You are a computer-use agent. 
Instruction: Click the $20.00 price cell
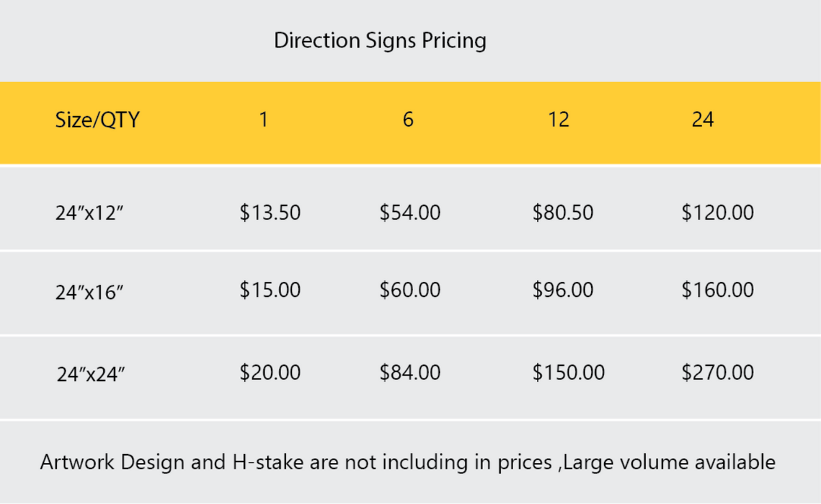(270, 373)
